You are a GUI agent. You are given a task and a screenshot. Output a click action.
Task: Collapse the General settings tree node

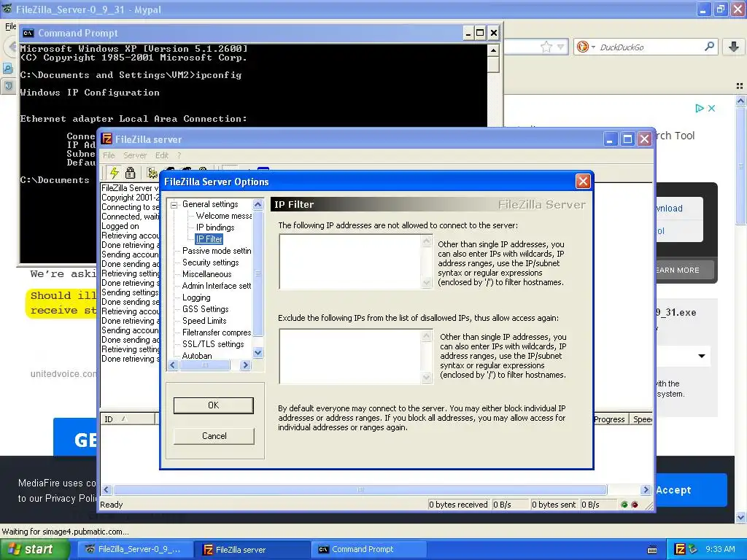(174, 205)
